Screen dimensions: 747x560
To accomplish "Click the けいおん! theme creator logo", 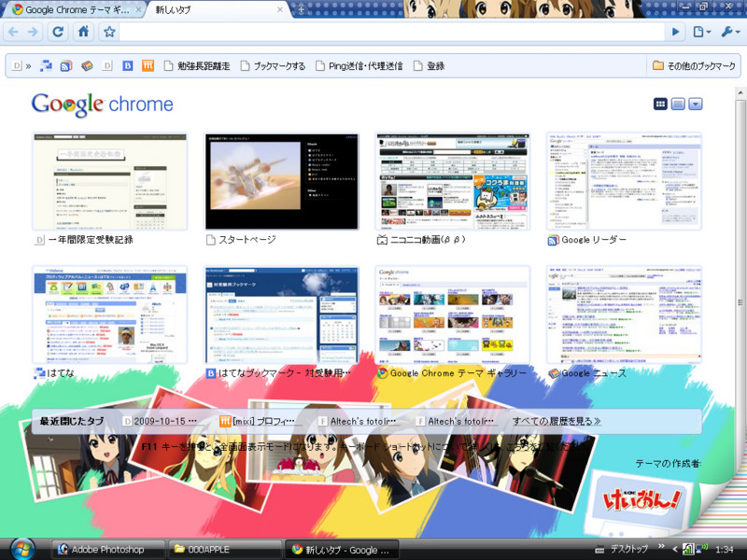I will pyautogui.click(x=641, y=500).
